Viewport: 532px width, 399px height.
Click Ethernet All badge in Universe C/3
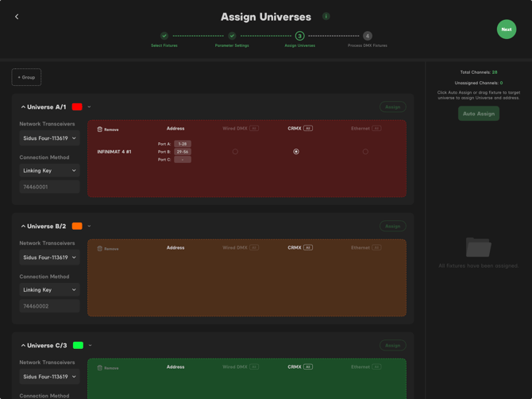(376, 366)
